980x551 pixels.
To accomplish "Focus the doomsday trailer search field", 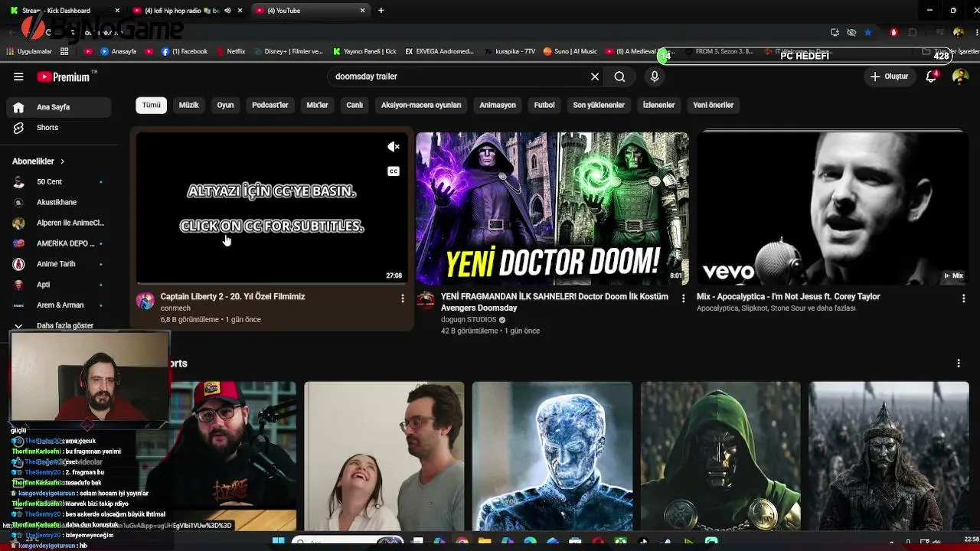I will pos(458,77).
